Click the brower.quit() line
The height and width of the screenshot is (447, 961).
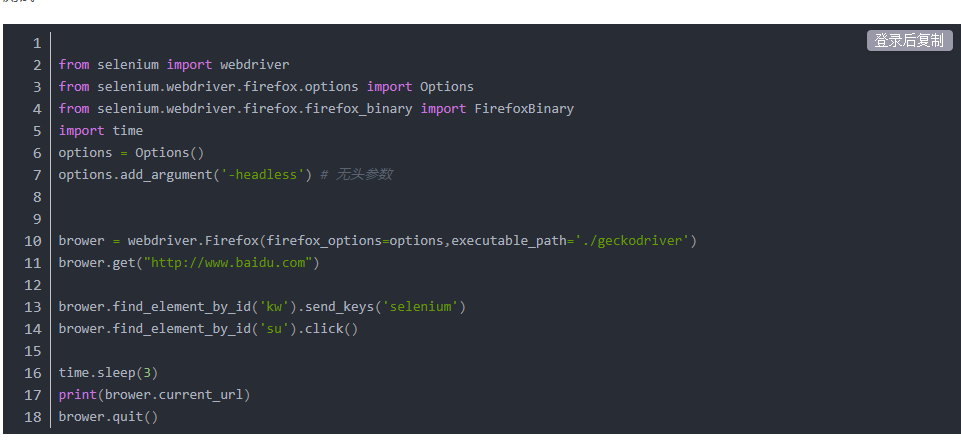(x=108, y=417)
